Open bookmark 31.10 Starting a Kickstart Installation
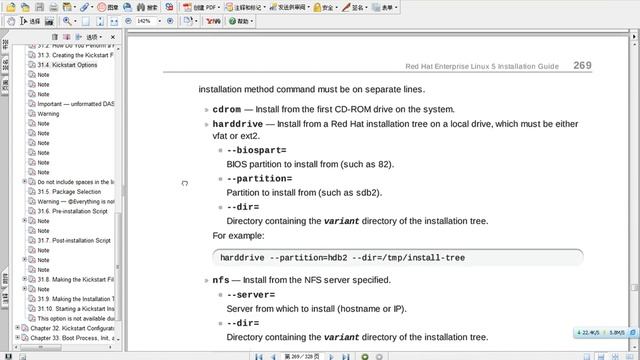 tap(76, 309)
